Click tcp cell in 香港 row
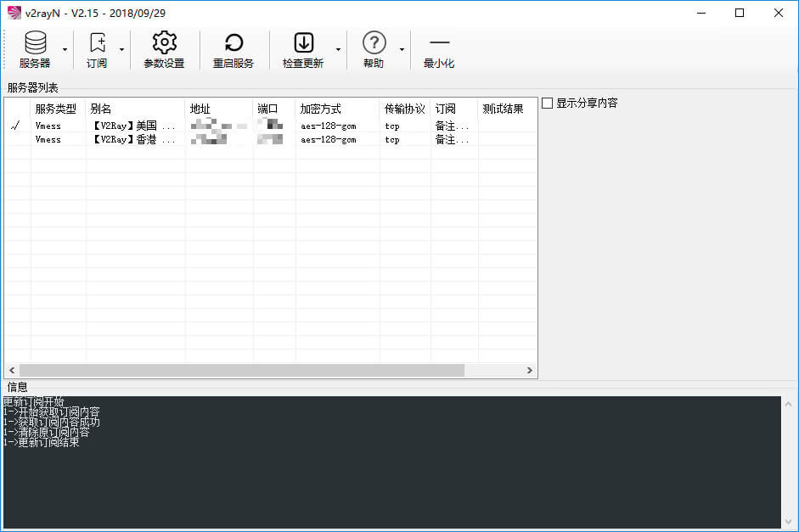Image resolution: width=799 pixels, height=532 pixels. click(391, 139)
